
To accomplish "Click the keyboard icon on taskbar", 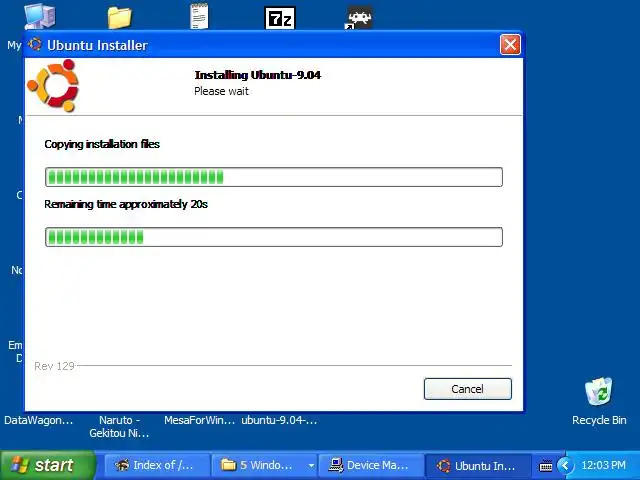I will (546, 466).
